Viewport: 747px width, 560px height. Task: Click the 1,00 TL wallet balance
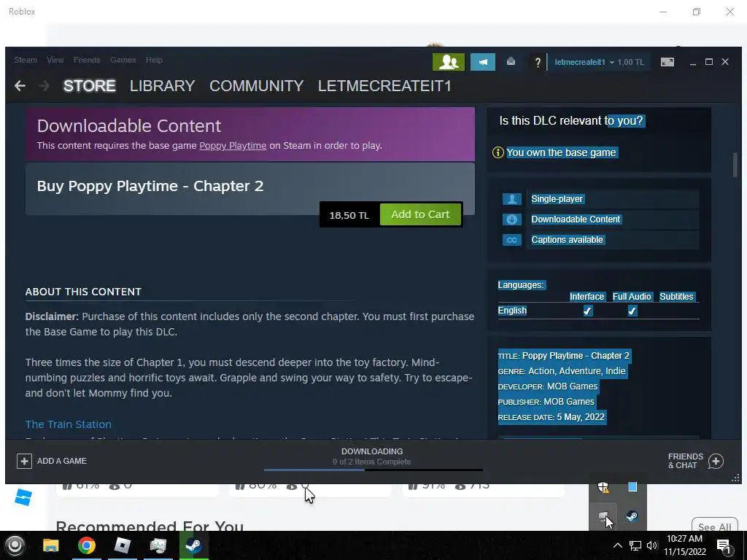coord(630,63)
